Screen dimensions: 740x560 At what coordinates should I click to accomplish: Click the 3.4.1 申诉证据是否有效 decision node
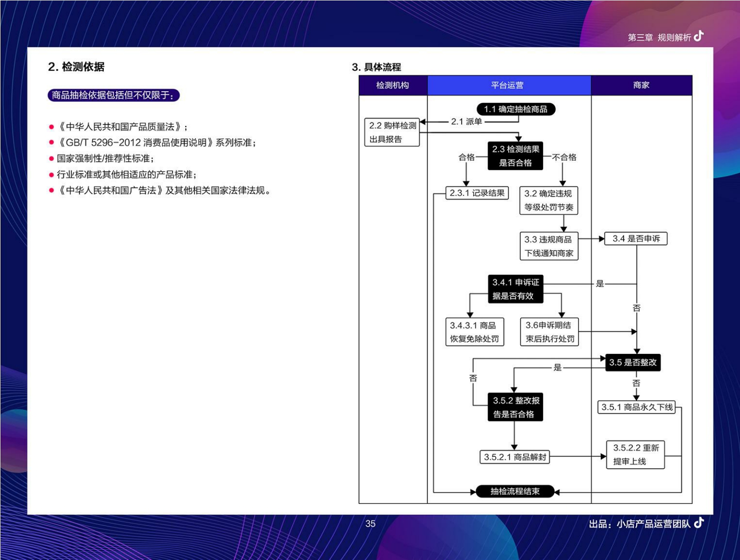[x=515, y=289]
